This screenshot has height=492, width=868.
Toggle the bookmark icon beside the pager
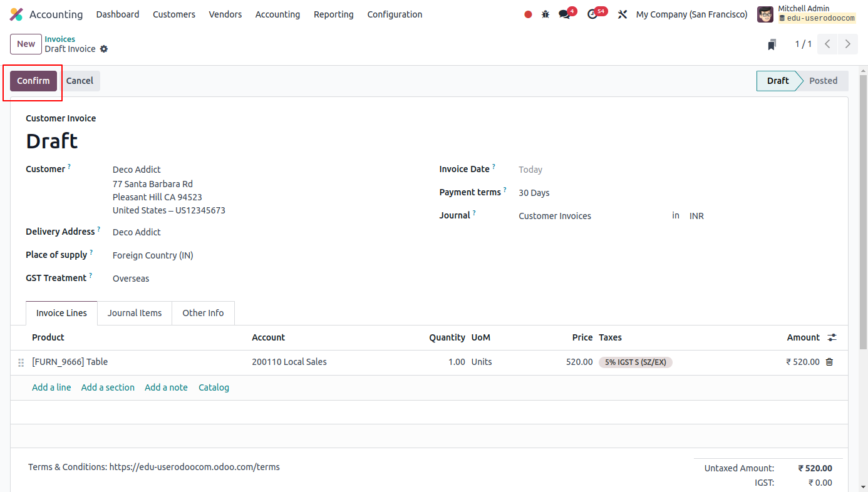pos(772,44)
